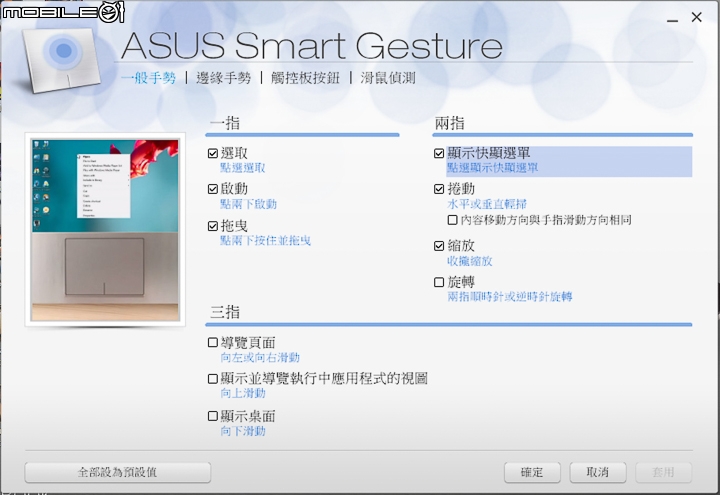Toggle the 顯示快顯選單 checkbox
Image resolution: width=720 pixels, height=495 pixels.
[x=439, y=153]
